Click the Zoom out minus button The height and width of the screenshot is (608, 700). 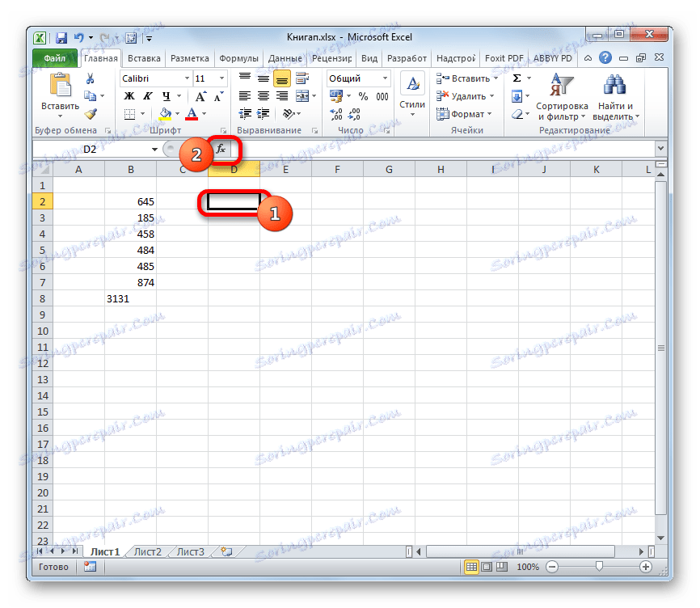(552, 567)
